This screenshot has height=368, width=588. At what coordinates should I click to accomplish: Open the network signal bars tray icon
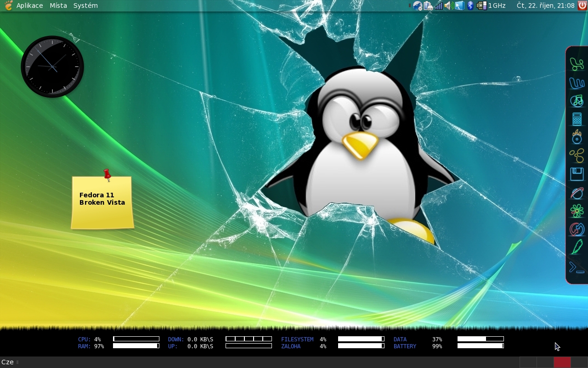click(x=439, y=6)
